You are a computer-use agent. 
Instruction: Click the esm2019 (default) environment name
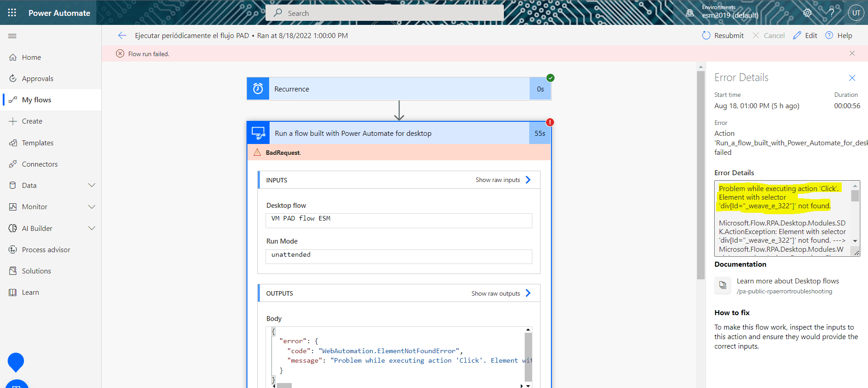(730, 15)
